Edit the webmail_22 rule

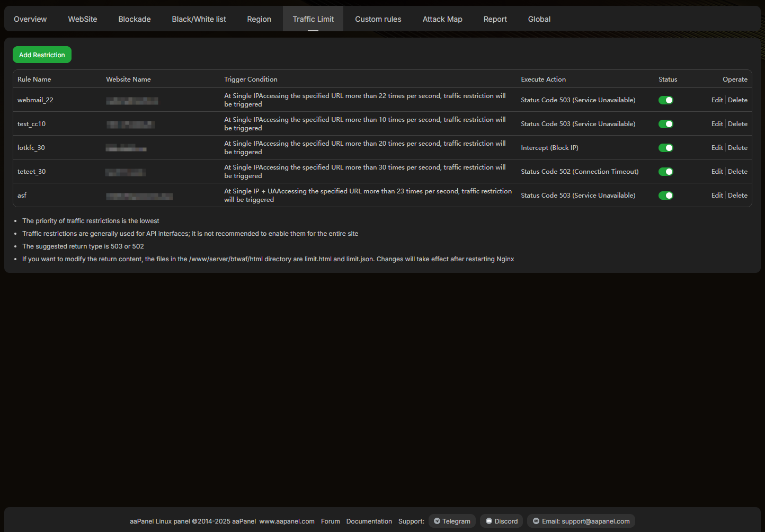[x=717, y=100]
